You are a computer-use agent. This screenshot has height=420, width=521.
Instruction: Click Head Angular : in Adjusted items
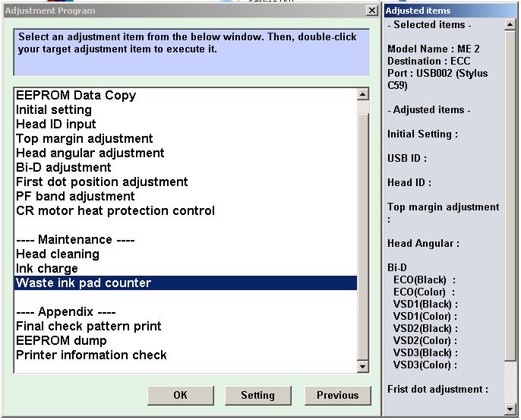pos(423,244)
